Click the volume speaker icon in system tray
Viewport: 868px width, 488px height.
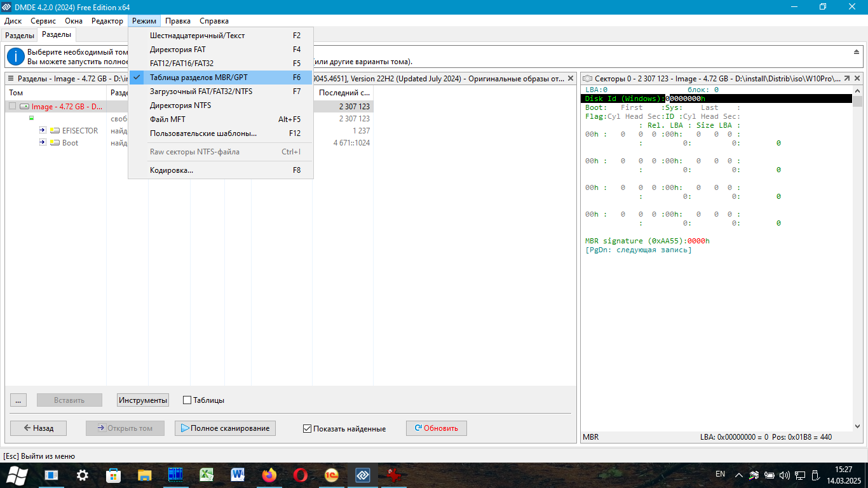click(784, 475)
